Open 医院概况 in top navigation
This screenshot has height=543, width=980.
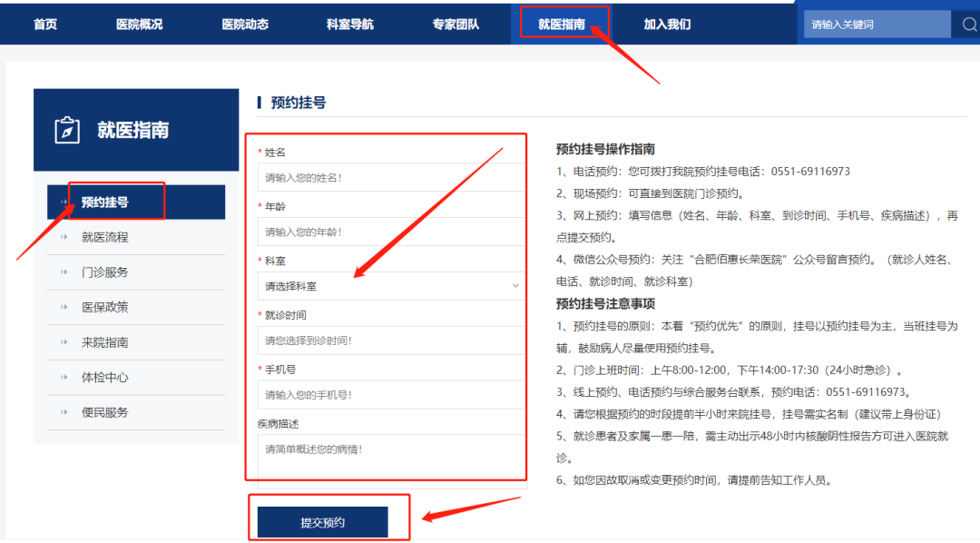pyautogui.click(x=139, y=25)
